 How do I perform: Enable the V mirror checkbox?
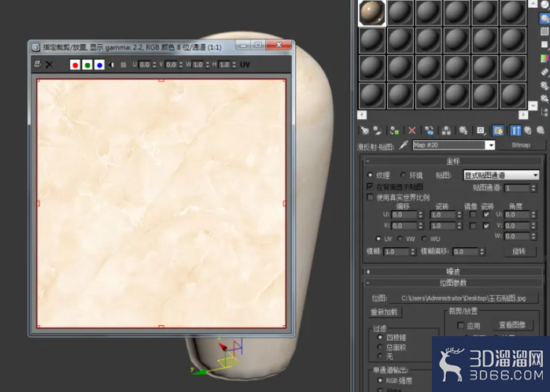coord(473,226)
